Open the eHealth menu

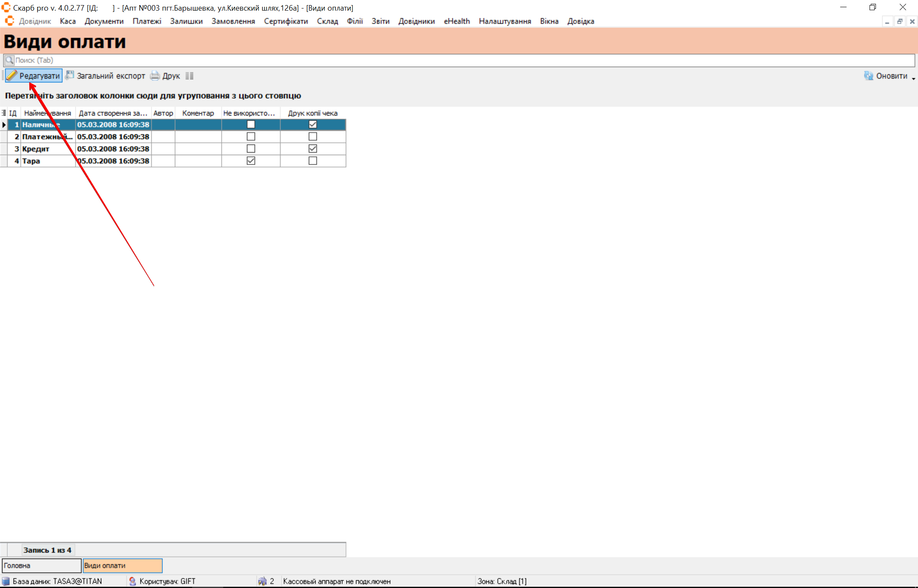(457, 21)
